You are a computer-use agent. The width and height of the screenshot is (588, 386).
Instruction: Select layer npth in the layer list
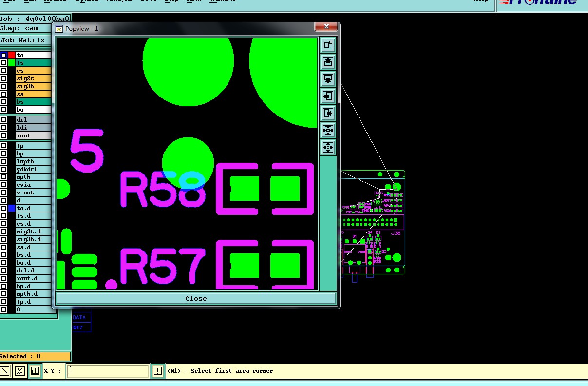[33, 177]
